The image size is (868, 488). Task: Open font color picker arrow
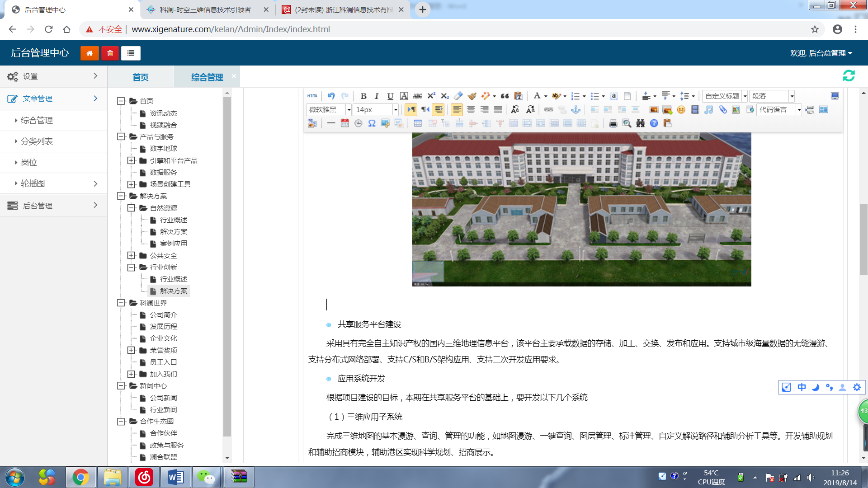[x=546, y=96]
